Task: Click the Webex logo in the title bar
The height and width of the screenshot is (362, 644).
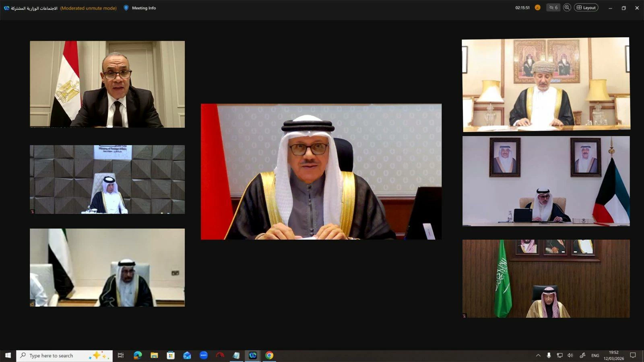Action: tap(7, 8)
